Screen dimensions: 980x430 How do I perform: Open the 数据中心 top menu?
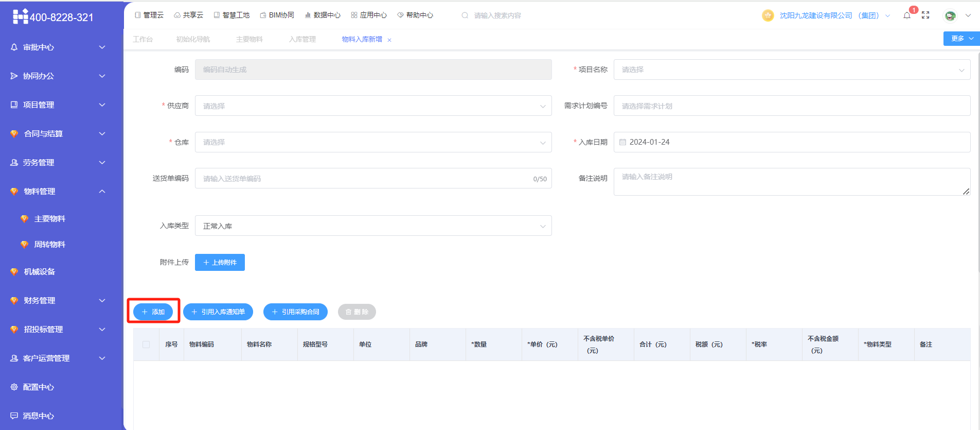323,15
